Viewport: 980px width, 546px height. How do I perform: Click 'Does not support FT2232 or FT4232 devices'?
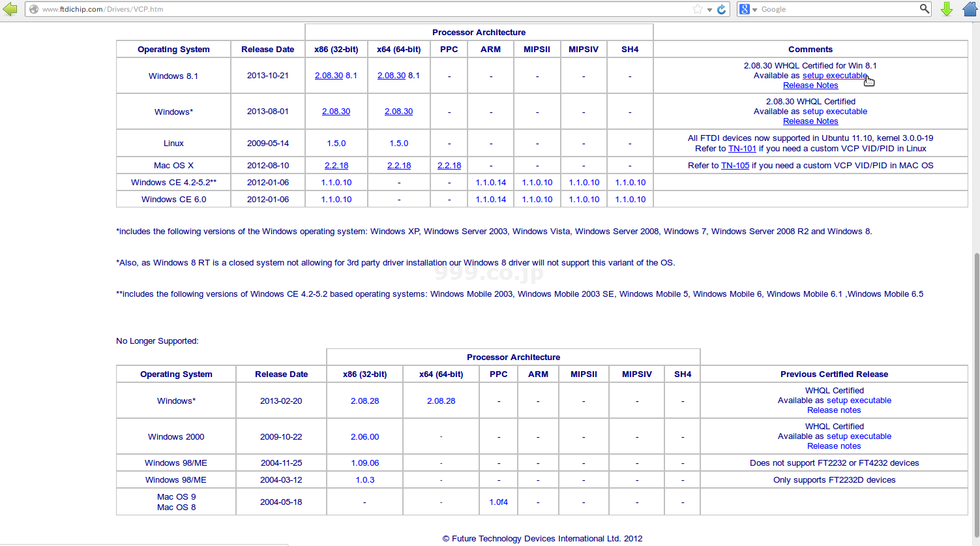(834, 463)
